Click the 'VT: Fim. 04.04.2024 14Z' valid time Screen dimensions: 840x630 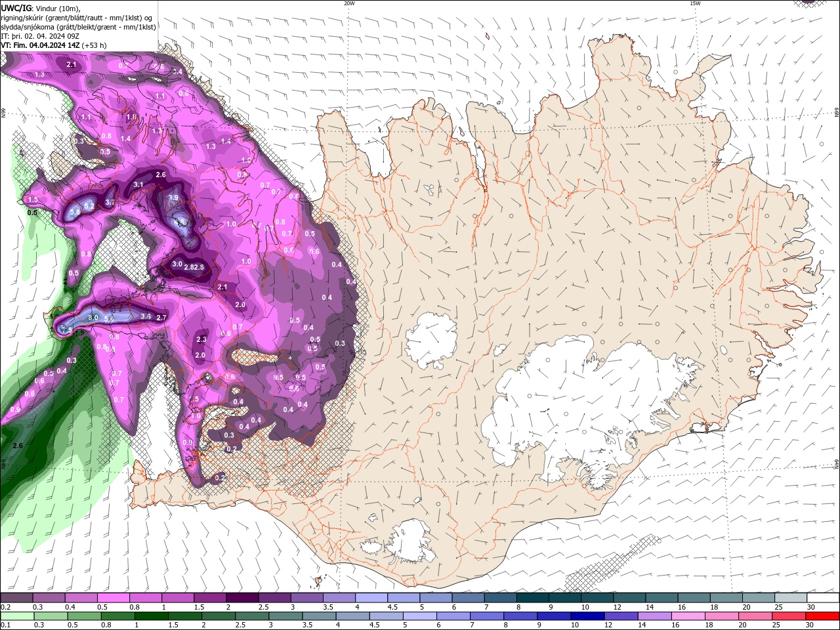pyautogui.click(x=40, y=45)
